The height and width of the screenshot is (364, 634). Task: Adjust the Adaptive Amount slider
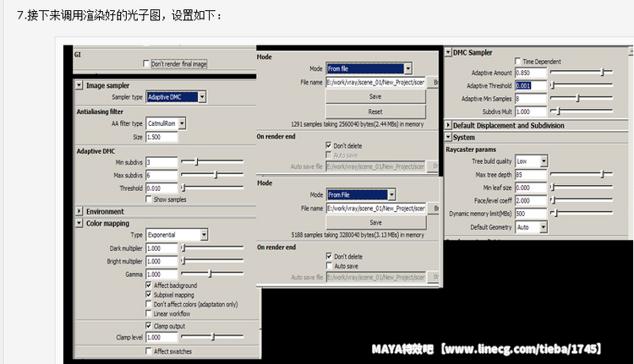click(x=602, y=73)
